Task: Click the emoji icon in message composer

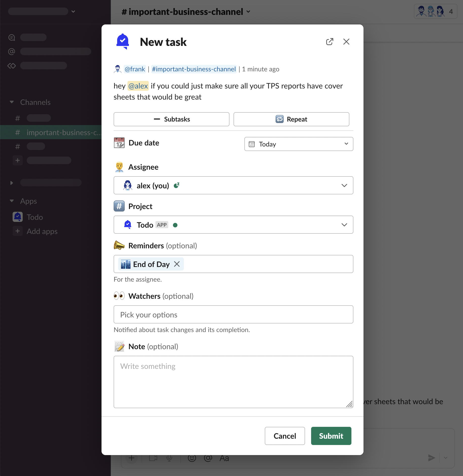Action: tap(192, 458)
